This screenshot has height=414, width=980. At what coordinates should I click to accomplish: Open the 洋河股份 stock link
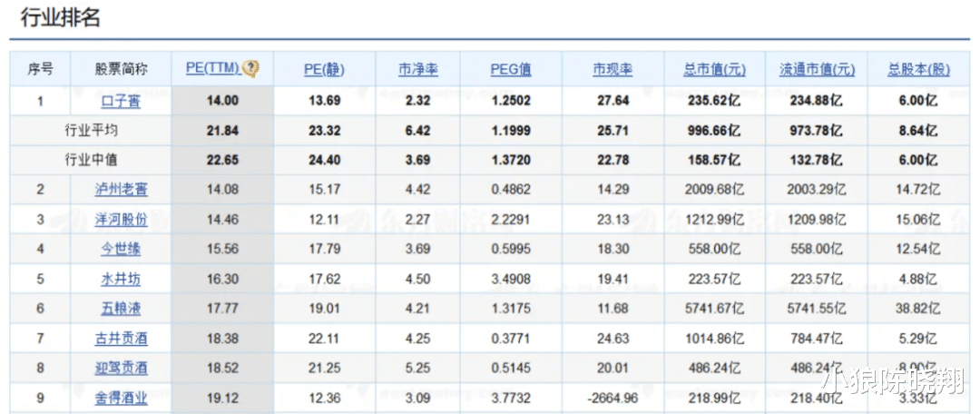(x=121, y=220)
